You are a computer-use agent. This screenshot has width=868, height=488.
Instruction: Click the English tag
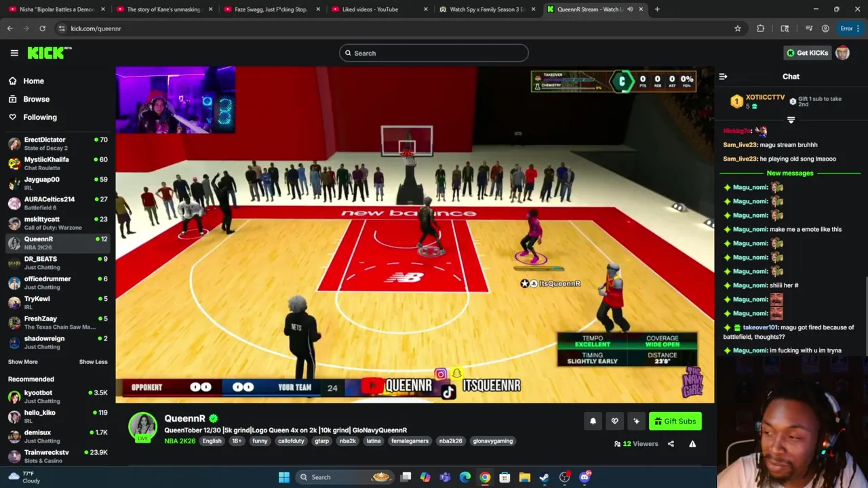[x=212, y=441]
